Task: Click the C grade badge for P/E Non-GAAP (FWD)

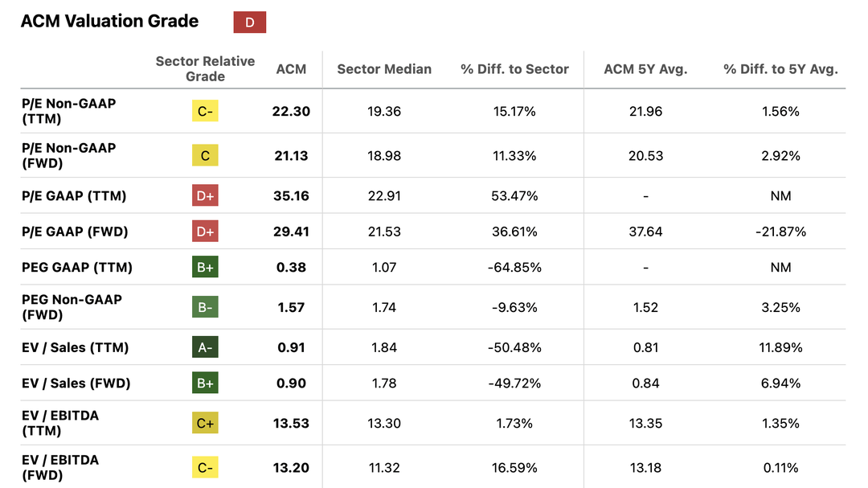Action: pyautogui.click(x=205, y=156)
